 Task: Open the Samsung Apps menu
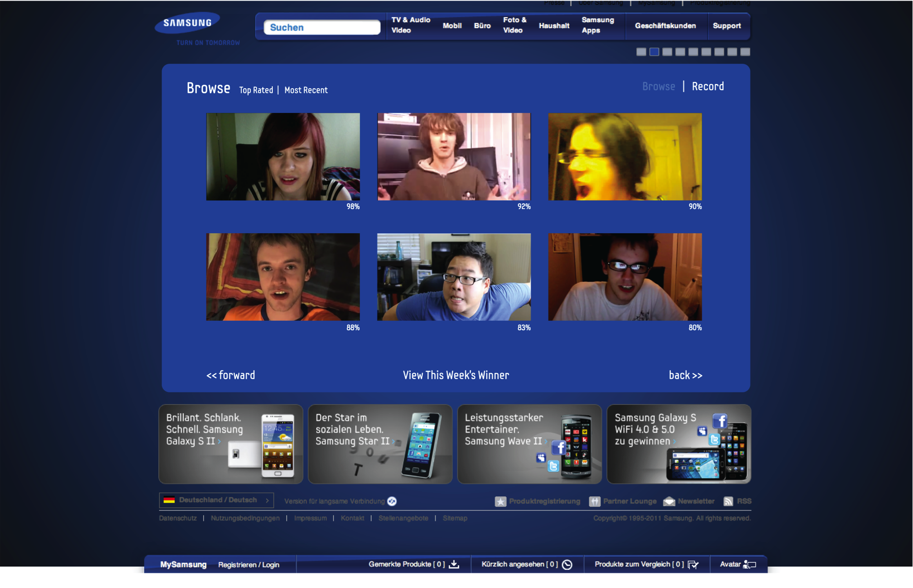coord(597,25)
